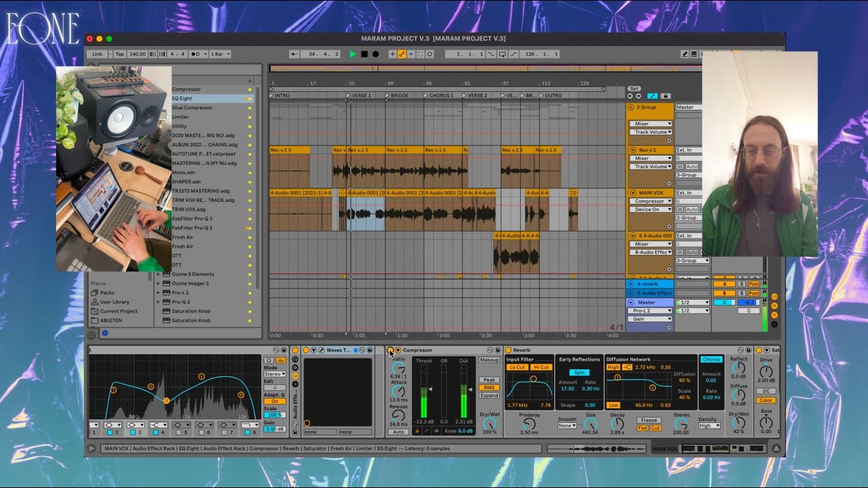The image size is (868, 488).
Task: Open User Library in Places
Action: (x=115, y=302)
